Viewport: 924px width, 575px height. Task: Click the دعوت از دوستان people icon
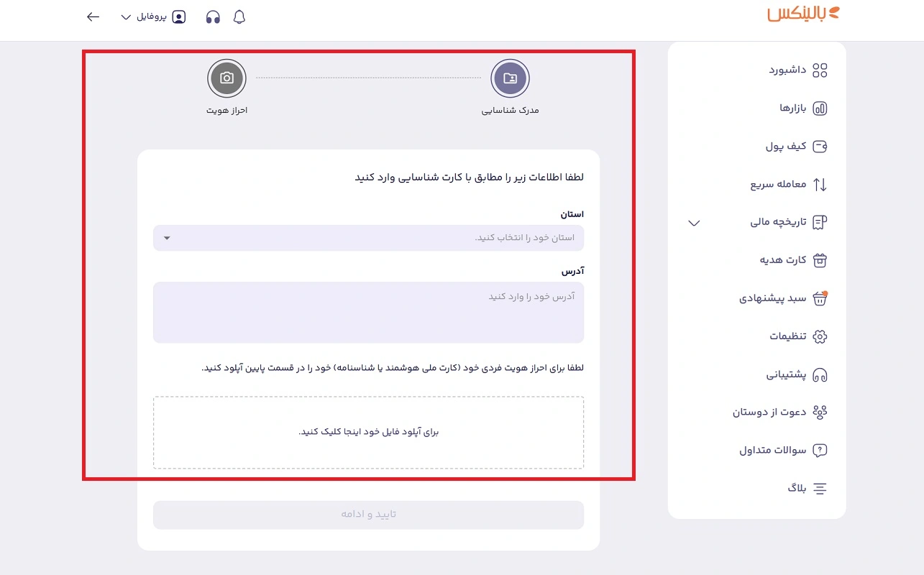pos(820,412)
